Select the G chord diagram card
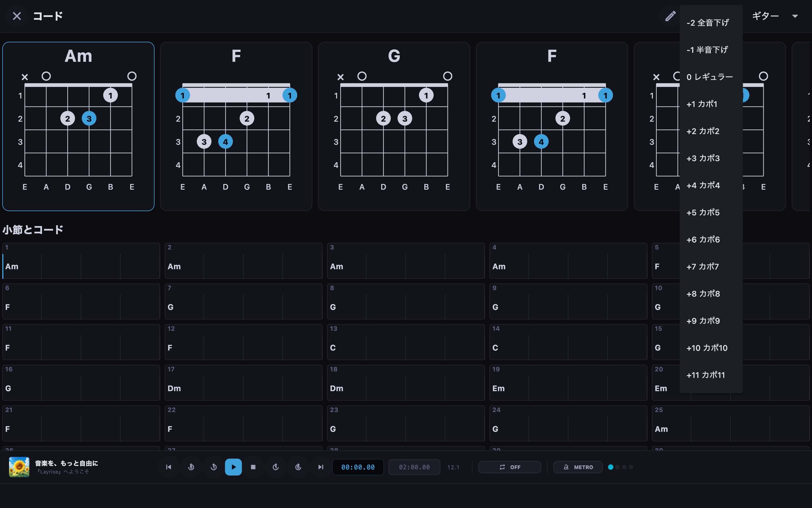The width and height of the screenshot is (812, 508). pos(394,126)
